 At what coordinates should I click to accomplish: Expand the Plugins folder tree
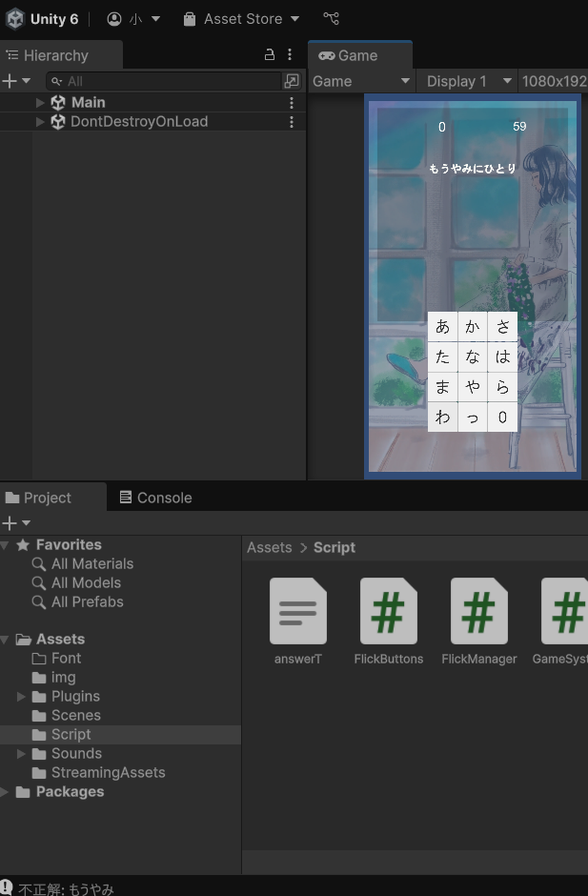point(22,697)
